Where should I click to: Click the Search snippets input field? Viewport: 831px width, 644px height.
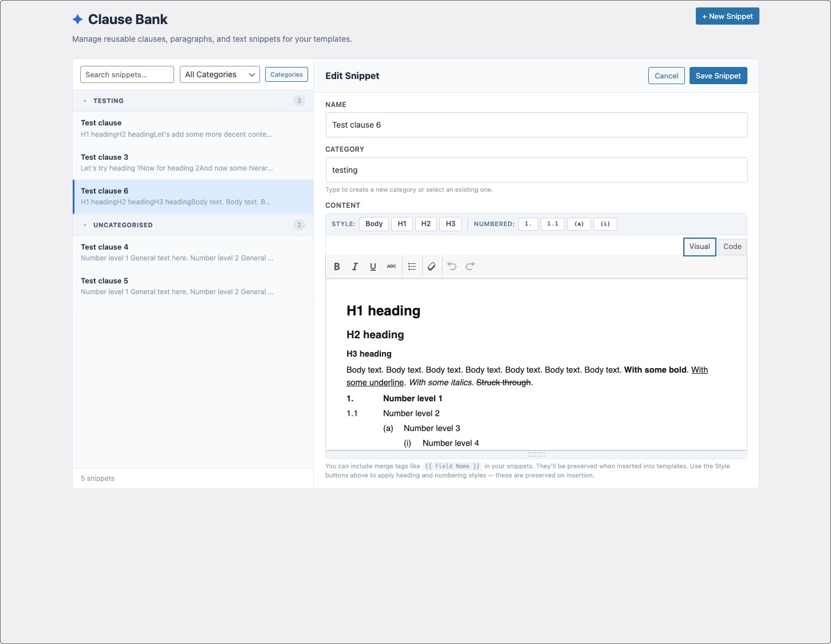tap(127, 74)
